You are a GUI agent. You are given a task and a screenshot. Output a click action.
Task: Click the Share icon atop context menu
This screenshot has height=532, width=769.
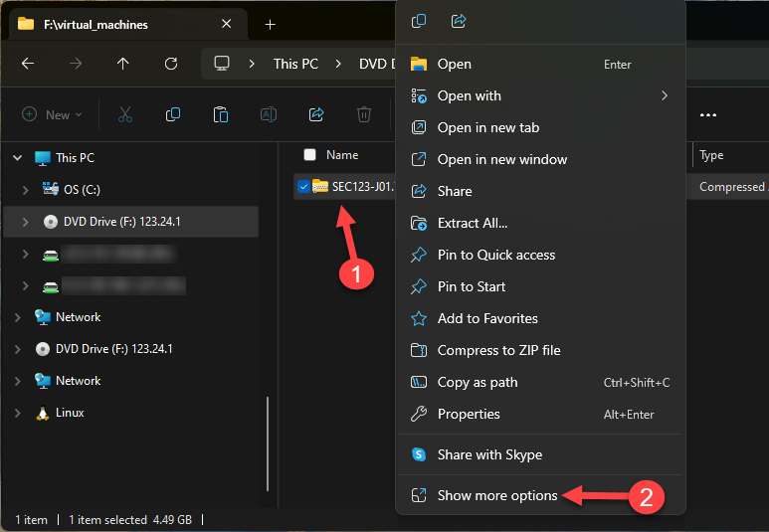(459, 21)
